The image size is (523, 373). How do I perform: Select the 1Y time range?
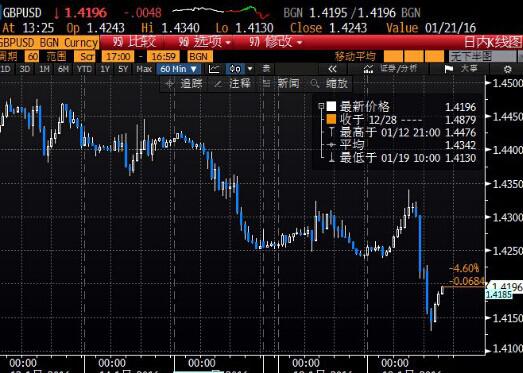pos(105,69)
